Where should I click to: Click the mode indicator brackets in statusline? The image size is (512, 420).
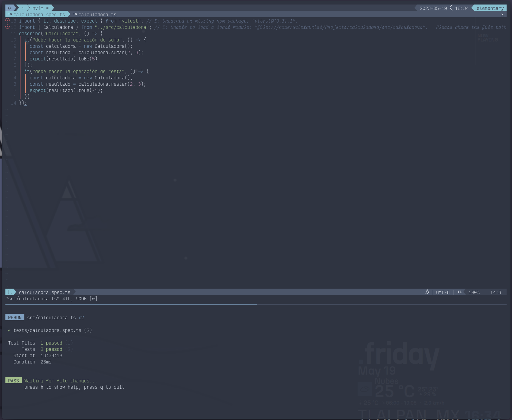coord(10,292)
